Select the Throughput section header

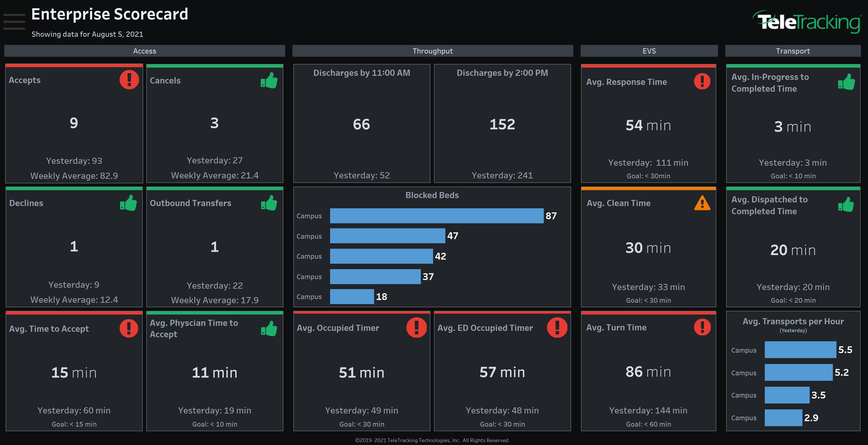(433, 51)
